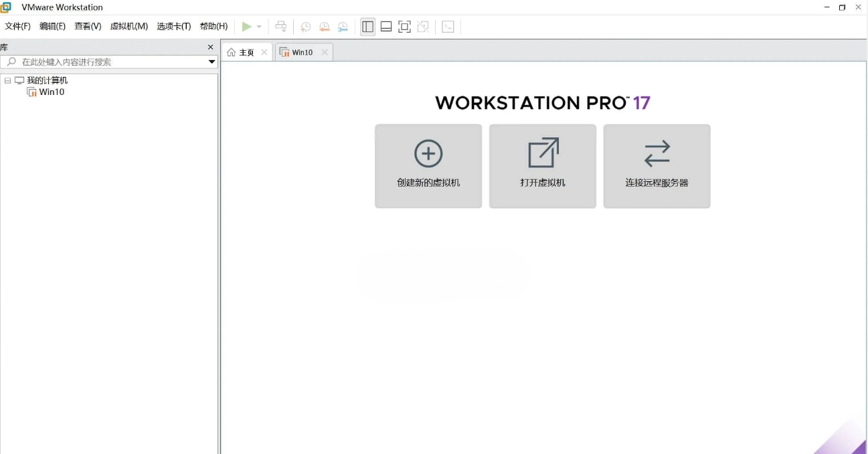Close the 主页 tab
This screenshot has height=454, width=868.
[264, 52]
